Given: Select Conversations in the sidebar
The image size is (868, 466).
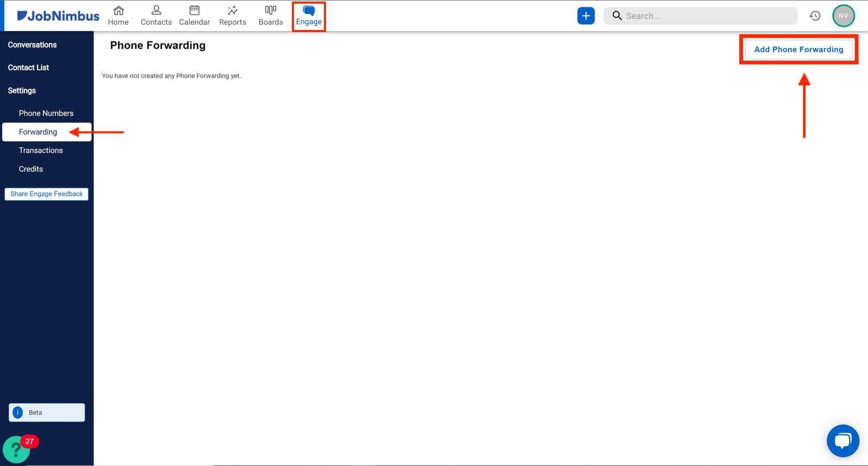Looking at the screenshot, I should click(32, 44).
